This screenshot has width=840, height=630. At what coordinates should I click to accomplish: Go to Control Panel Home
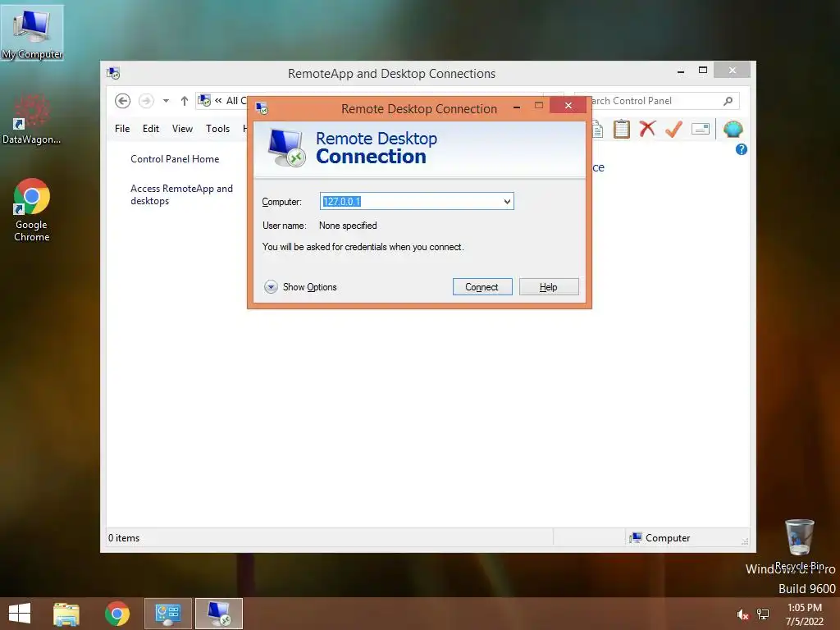pyautogui.click(x=175, y=159)
